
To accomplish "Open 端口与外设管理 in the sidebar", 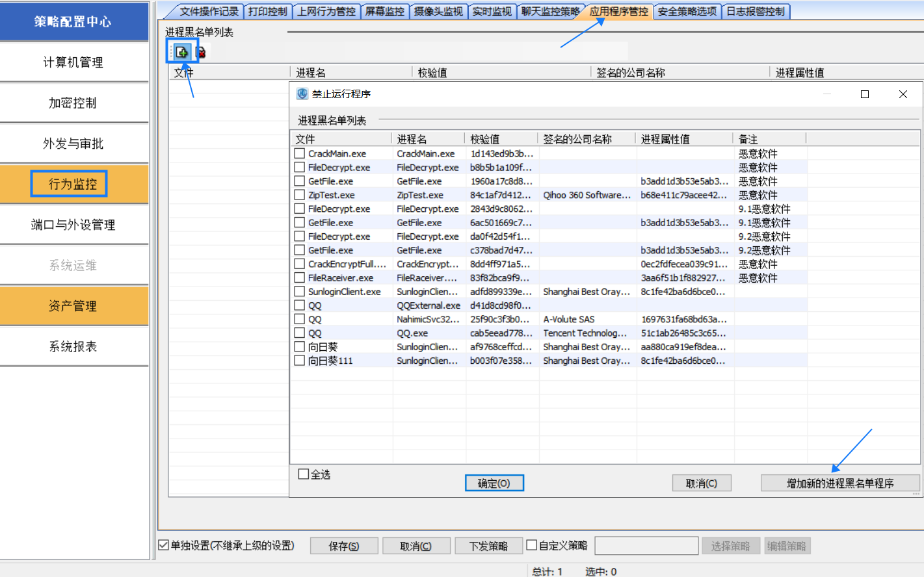I will [73, 225].
